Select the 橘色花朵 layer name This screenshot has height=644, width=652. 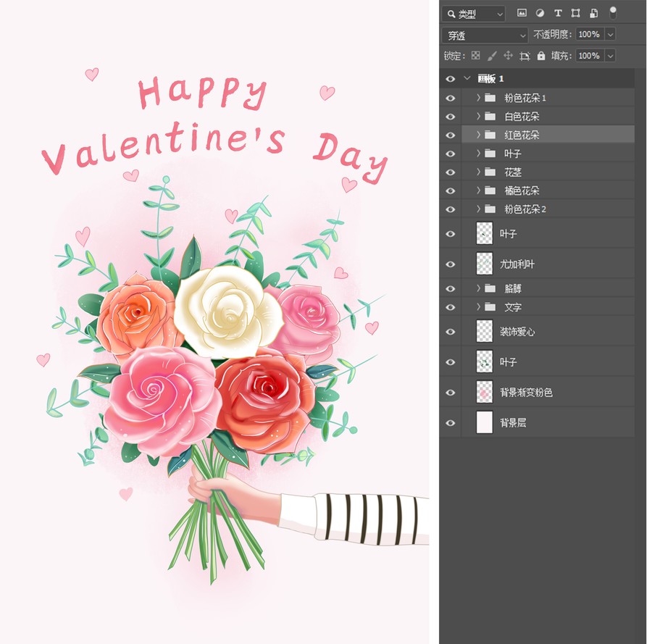pyautogui.click(x=522, y=191)
